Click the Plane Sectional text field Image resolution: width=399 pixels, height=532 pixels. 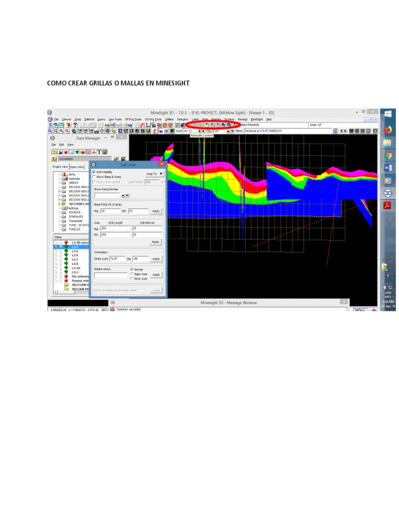pos(288,130)
